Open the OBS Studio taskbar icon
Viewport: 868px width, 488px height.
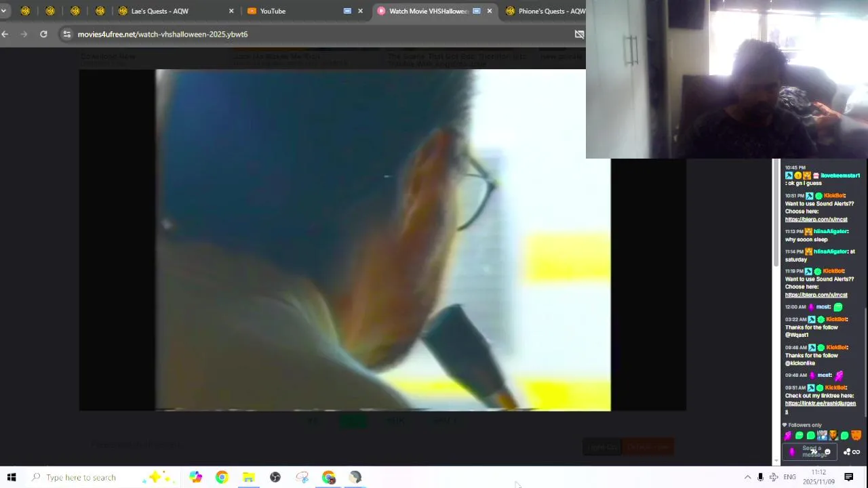[275, 477]
